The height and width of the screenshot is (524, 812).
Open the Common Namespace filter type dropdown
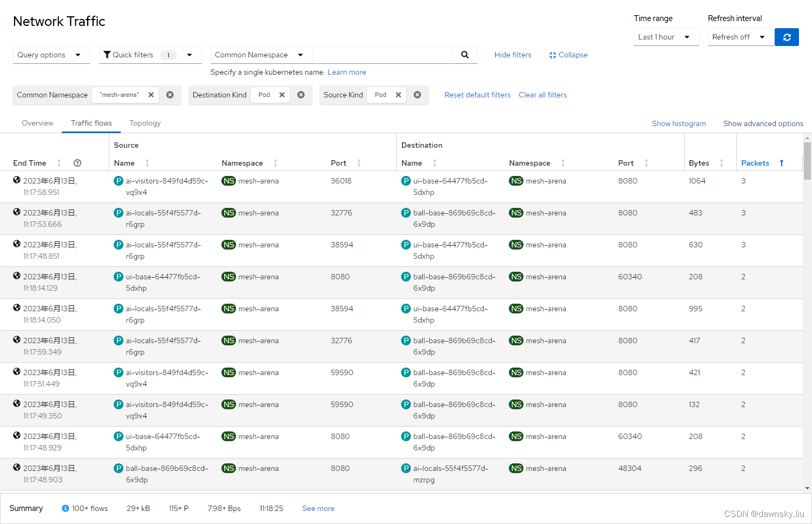(x=261, y=55)
